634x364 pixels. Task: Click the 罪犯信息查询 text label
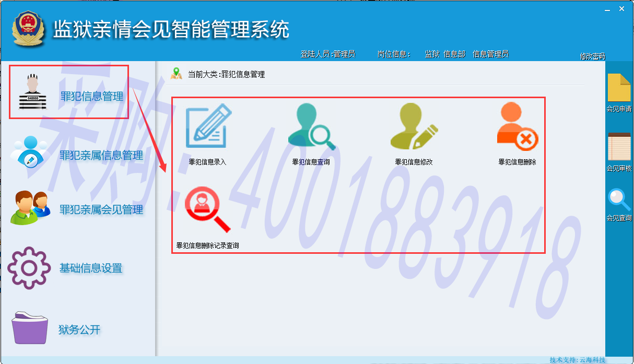311,162
